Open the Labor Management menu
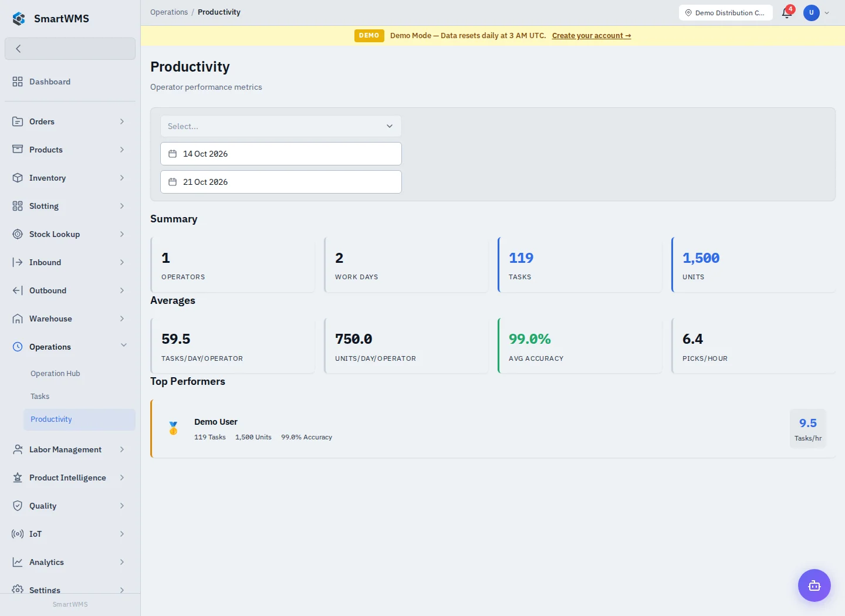845x616 pixels. (70, 449)
